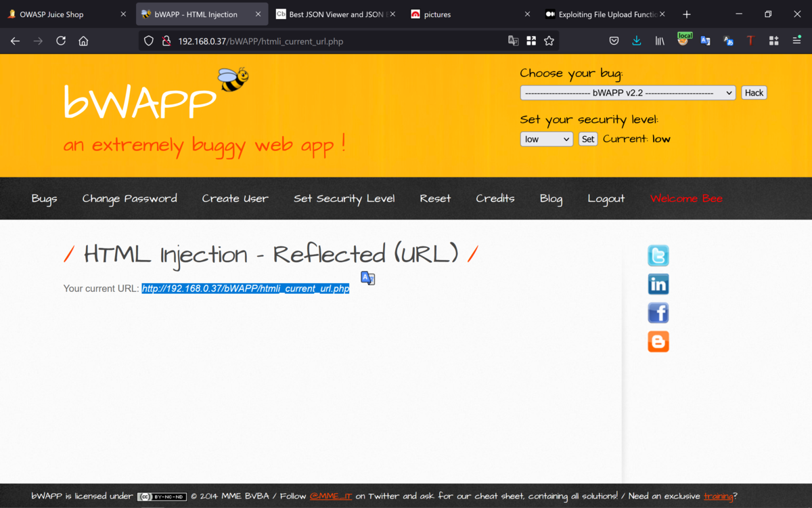This screenshot has width=812, height=508.
Task: Expand the Choose your bug dropdown
Action: pyautogui.click(x=628, y=93)
